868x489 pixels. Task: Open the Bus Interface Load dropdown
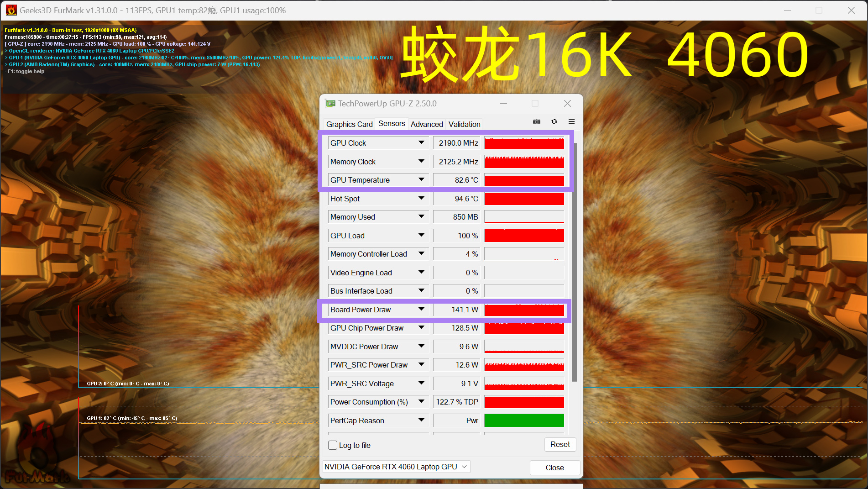[x=421, y=291]
